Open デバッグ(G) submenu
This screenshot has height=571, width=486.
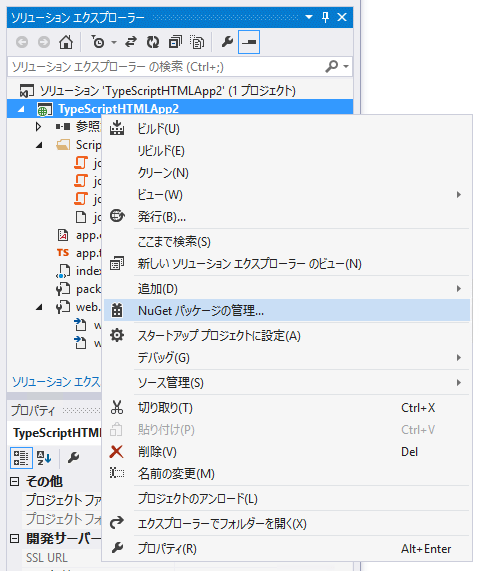(287, 358)
